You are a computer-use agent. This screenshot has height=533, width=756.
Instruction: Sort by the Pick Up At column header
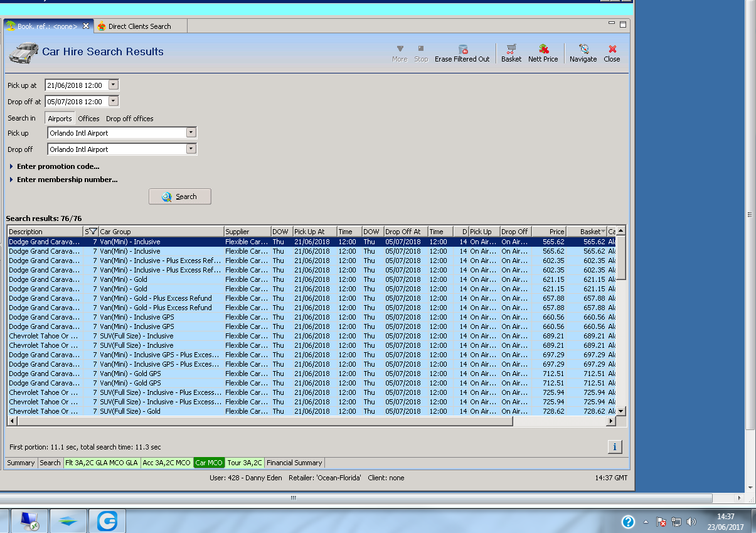tap(315, 232)
